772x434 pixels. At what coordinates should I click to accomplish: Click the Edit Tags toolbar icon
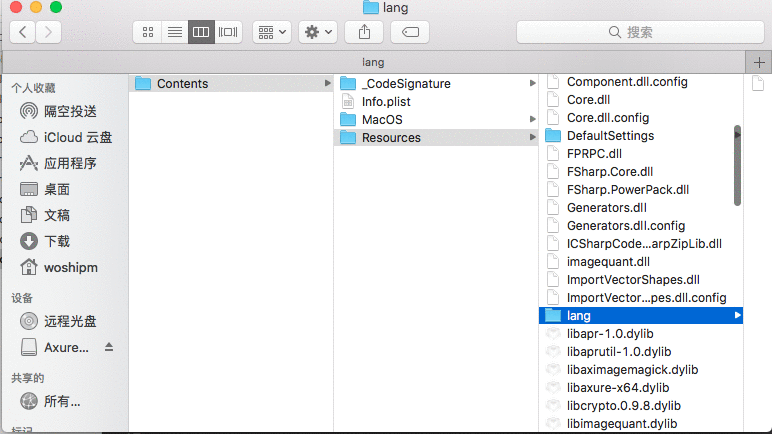coord(410,33)
